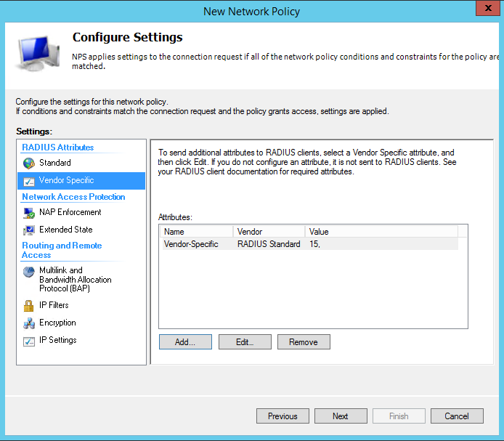The height and width of the screenshot is (441, 504).
Task: Return to the Previous wizard page
Action: coord(283,416)
